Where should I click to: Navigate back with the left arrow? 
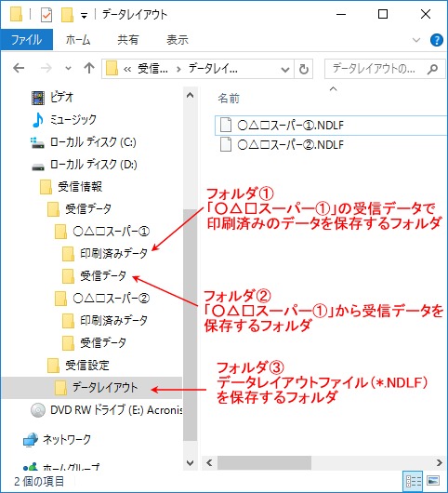coord(19,68)
